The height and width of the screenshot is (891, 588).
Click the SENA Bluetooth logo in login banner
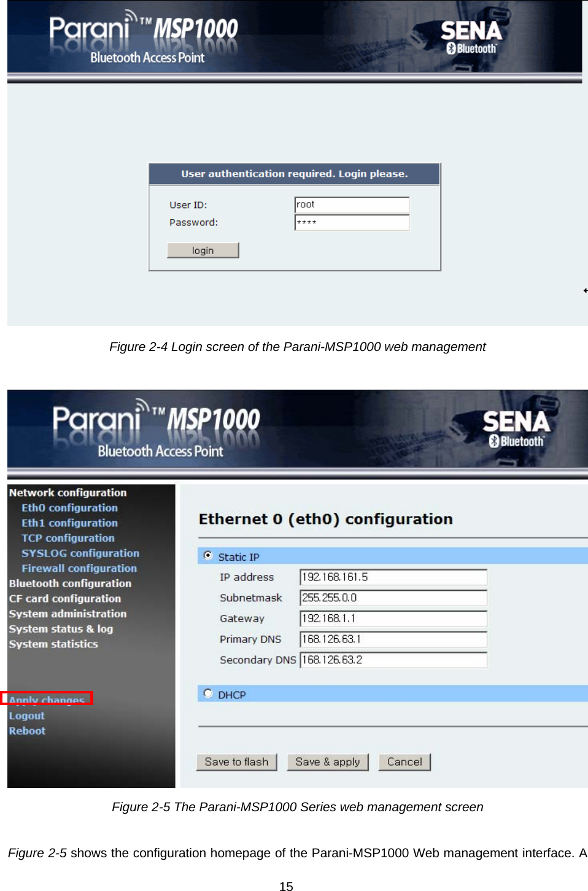471,38
